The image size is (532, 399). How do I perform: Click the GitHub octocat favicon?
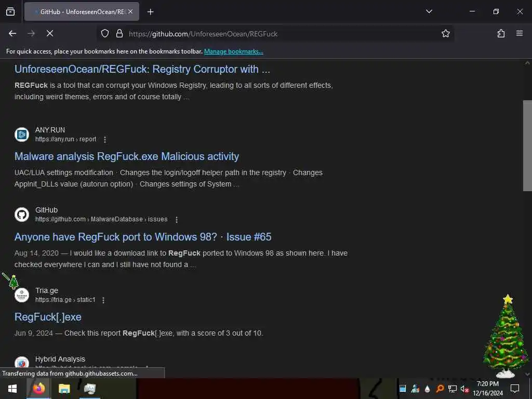[x=22, y=215]
